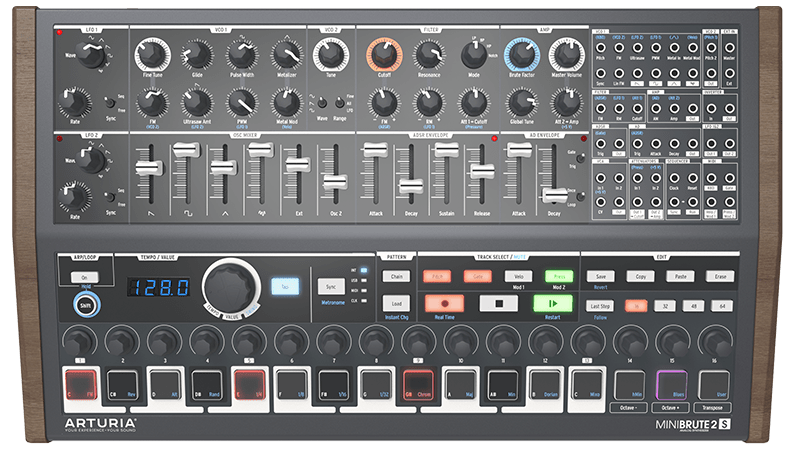Click the blue Brute Factor knob
The height and width of the screenshot is (451, 791).
tap(520, 54)
